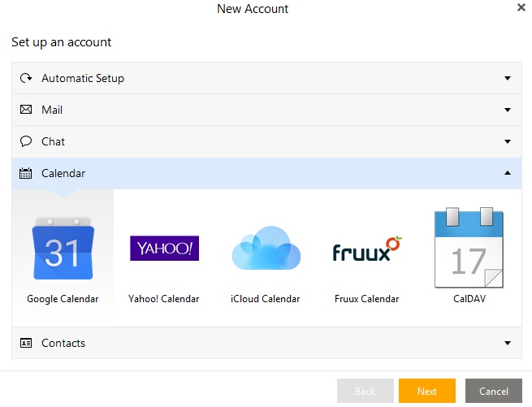The image size is (532, 407).
Task: Expand the Chat section arrow
Action: point(508,141)
